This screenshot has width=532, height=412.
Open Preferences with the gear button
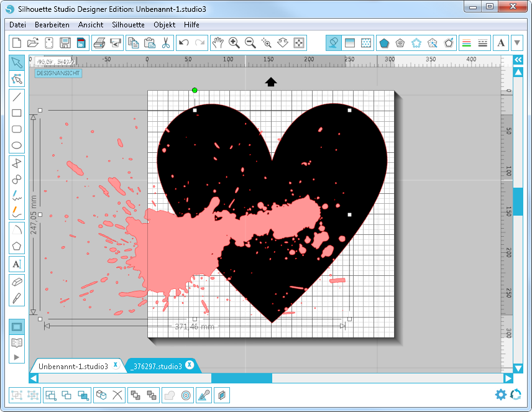tap(500, 395)
